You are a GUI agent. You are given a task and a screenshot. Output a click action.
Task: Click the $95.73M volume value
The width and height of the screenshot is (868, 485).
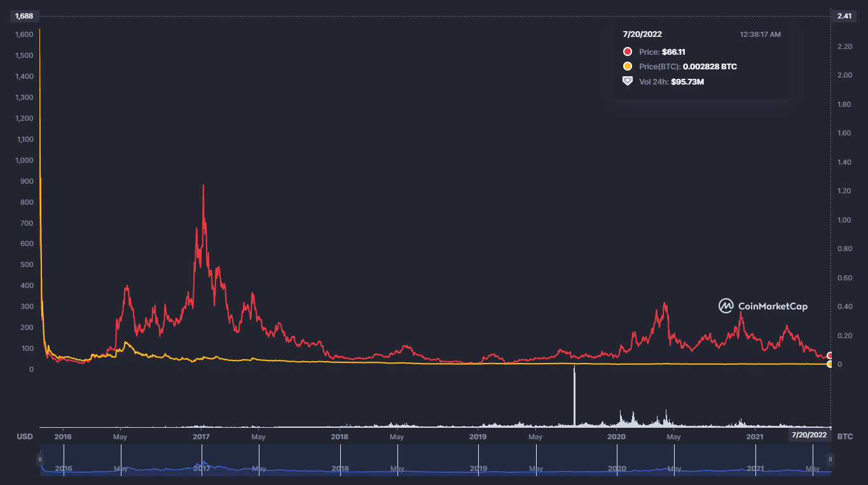[687, 81]
